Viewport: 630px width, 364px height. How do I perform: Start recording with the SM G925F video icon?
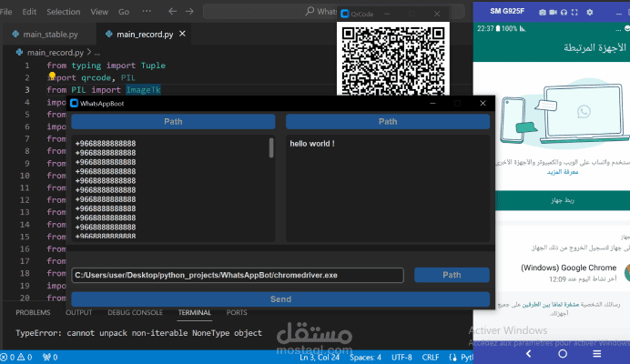click(554, 13)
